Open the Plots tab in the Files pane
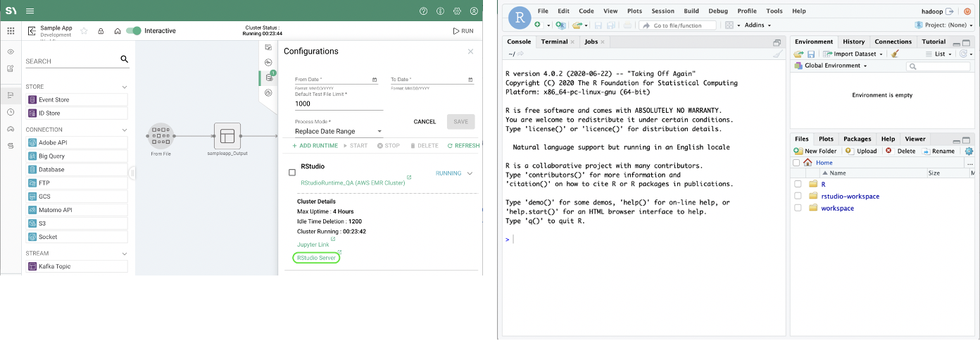This screenshot has height=341, width=980. (826, 139)
